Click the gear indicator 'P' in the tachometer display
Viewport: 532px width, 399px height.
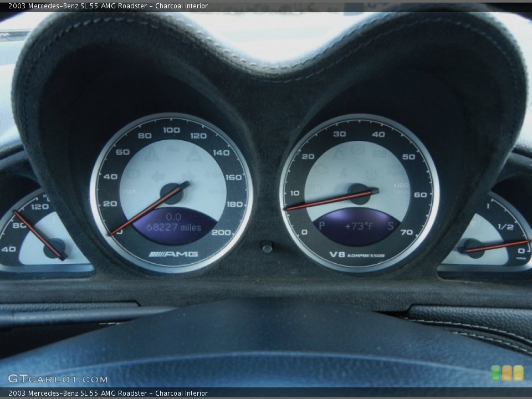pos(321,226)
